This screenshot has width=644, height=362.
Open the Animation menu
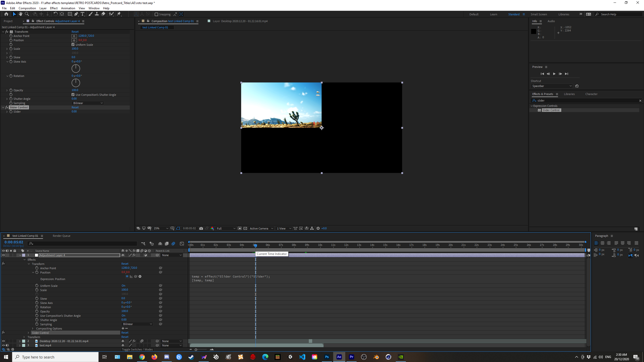pos(68,8)
